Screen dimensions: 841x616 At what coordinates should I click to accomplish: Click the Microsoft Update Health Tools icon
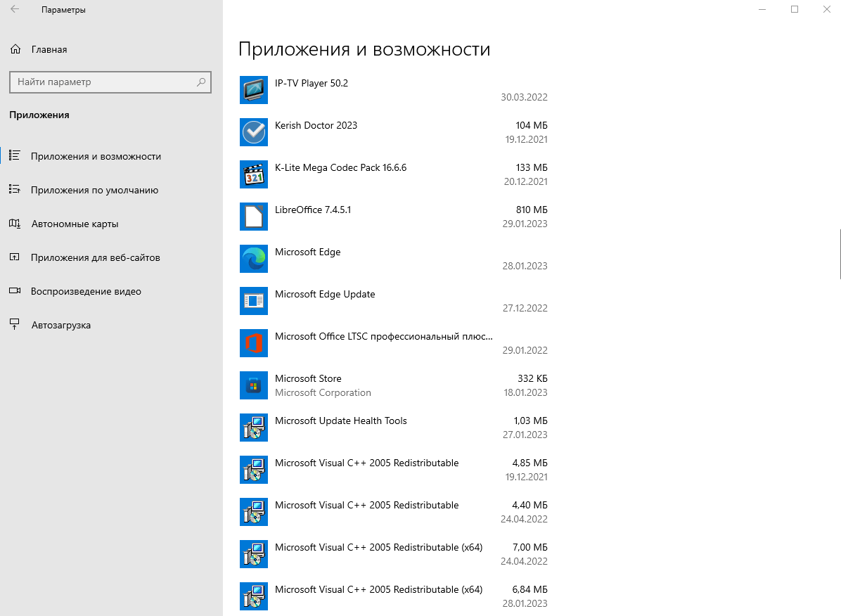click(254, 428)
